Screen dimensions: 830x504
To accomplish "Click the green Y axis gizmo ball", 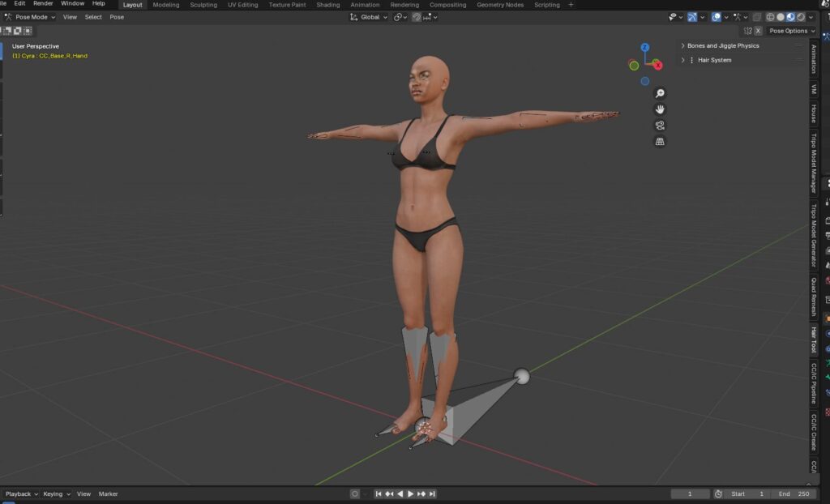I will click(x=634, y=66).
